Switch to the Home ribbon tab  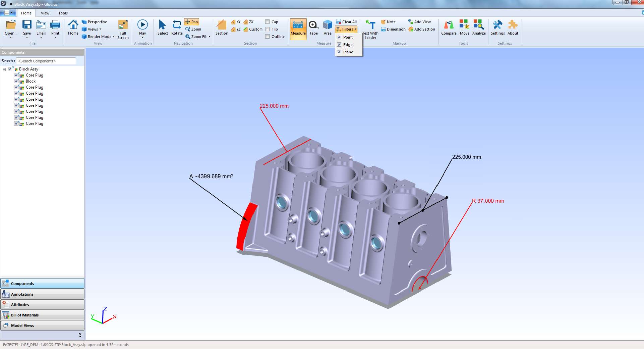tap(26, 13)
